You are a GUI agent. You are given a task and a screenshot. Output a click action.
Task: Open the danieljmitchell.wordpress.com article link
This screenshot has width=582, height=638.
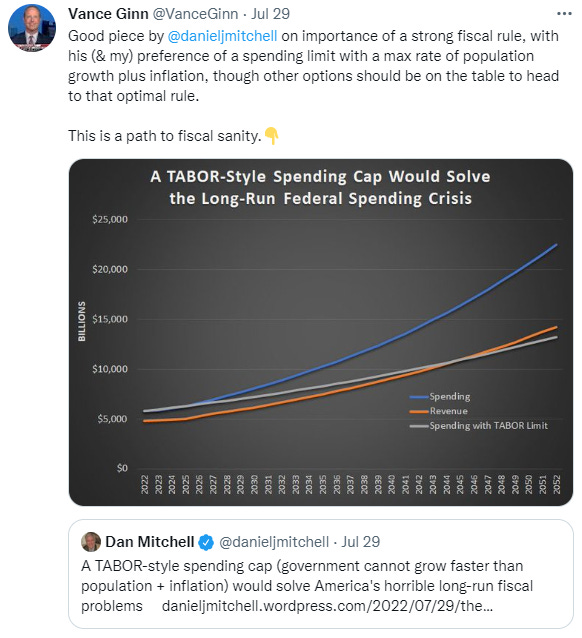[x=327, y=606]
